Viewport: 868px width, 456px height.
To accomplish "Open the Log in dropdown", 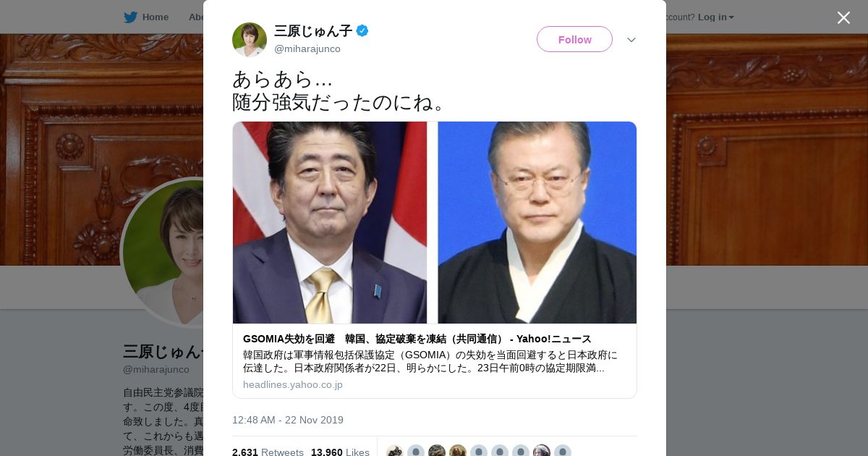I will (716, 17).
